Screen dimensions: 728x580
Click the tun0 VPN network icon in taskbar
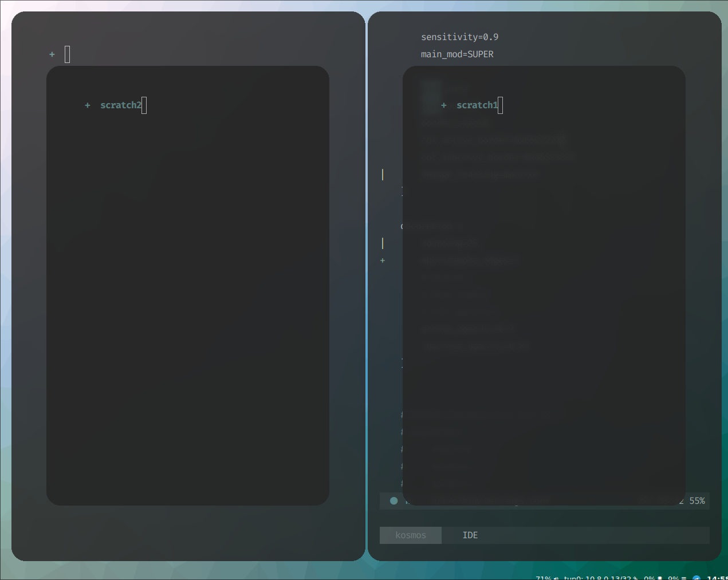[636, 578]
